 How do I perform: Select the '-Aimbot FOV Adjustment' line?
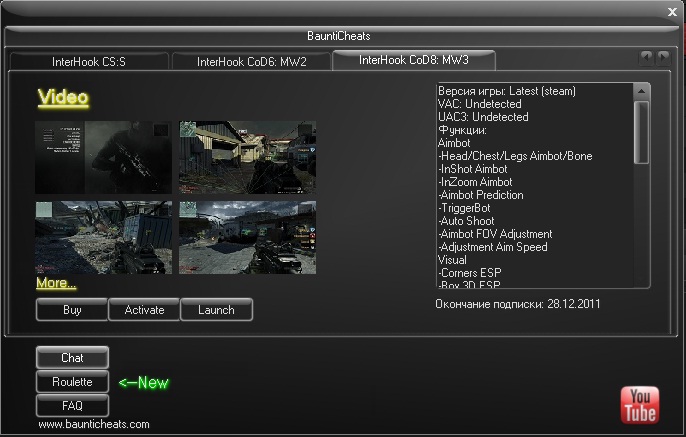[495, 234]
